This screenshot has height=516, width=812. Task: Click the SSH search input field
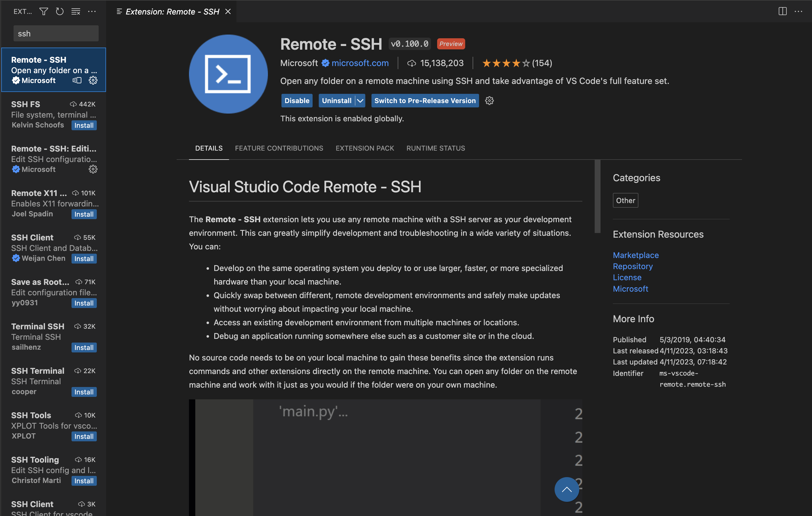pyautogui.click(x=55, y=33)
